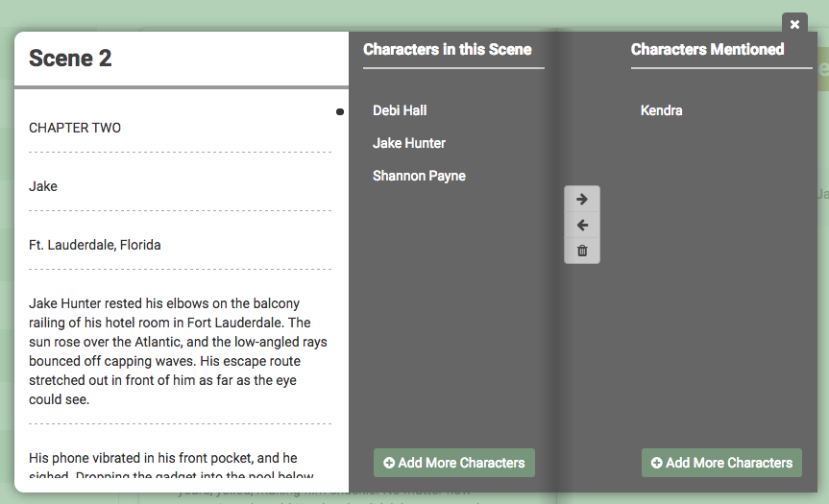The image size is (829, 504).
Task: Click the left arrow move-character button
Action: (x=582, y=225)
